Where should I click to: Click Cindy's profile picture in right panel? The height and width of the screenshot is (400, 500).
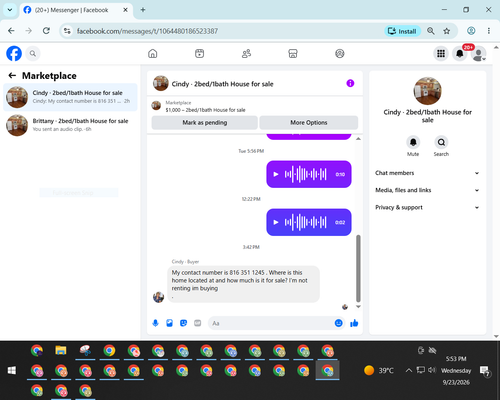click(x=427, y=91)
